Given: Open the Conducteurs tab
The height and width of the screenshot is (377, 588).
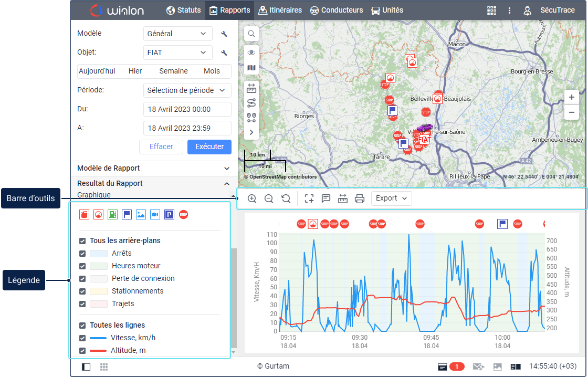Looking at the screenshot, I should tap(337, 10).
